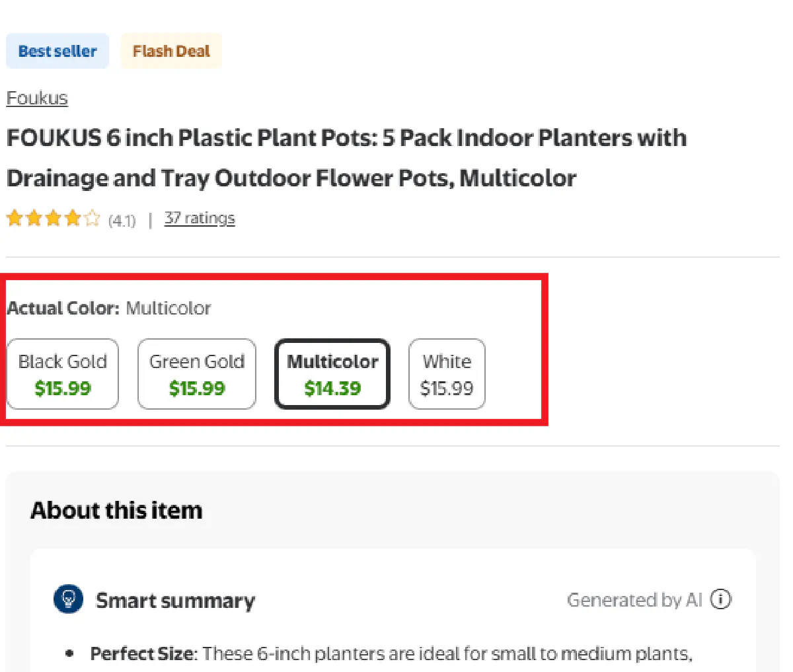Click the About this item heading
793x672 pixels.
[116, 509]
